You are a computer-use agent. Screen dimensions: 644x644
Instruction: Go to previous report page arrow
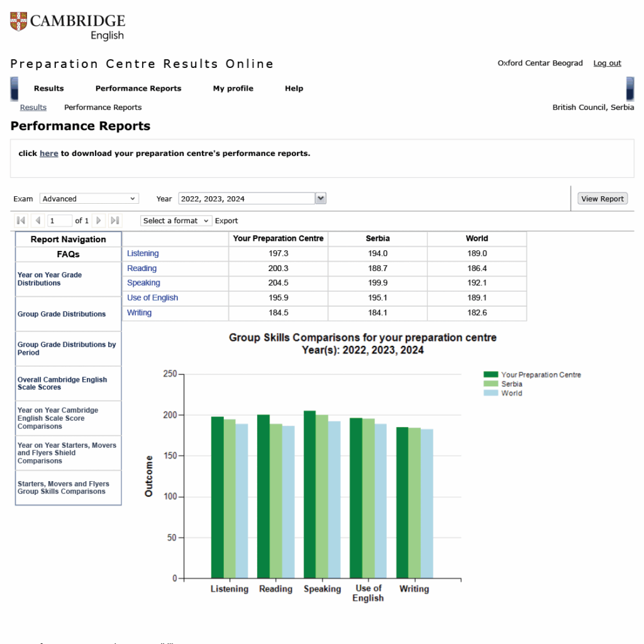pyautogui.click(x=37, y=221)
